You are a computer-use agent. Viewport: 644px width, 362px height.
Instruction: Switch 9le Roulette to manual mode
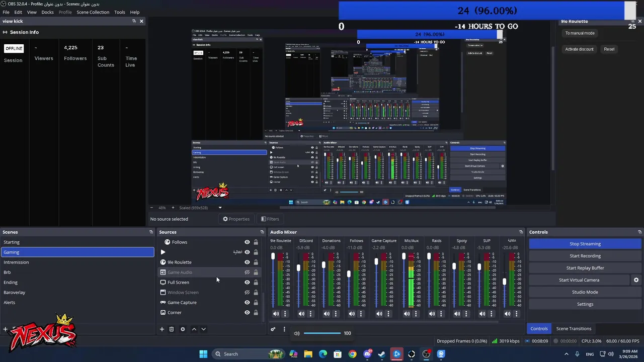click(580, 33)
